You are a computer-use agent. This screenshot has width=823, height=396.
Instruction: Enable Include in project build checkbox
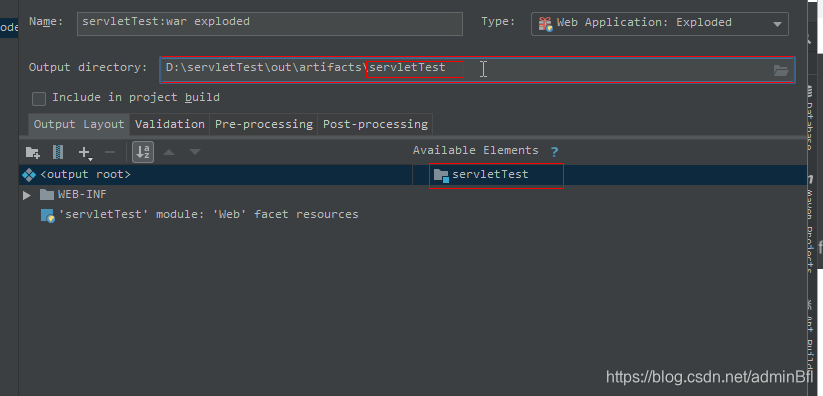[39, 99]
